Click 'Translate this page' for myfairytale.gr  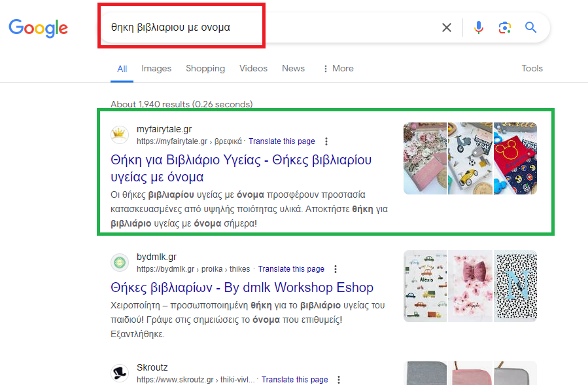tap(281, 141)
